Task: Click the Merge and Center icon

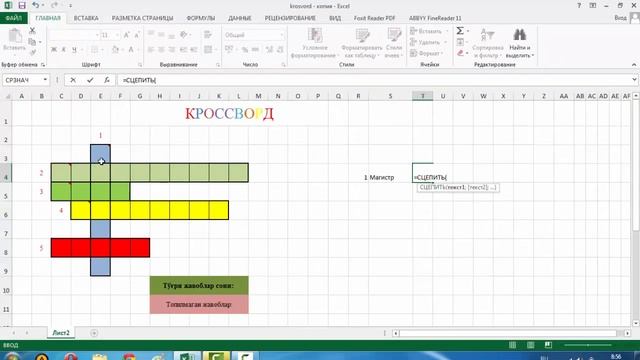Action: 208,50
